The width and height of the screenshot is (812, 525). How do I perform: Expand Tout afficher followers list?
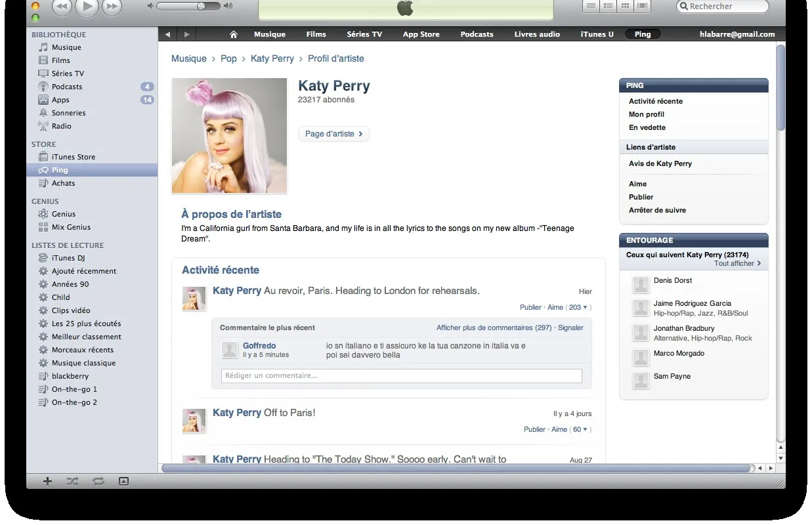(x=738, y=263)
